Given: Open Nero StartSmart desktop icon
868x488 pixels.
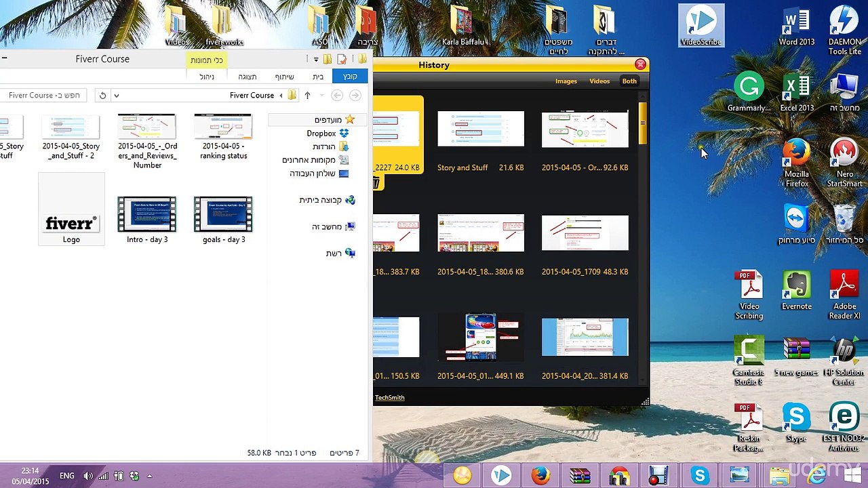Looking at the screenshot, I should click(844, 163).
